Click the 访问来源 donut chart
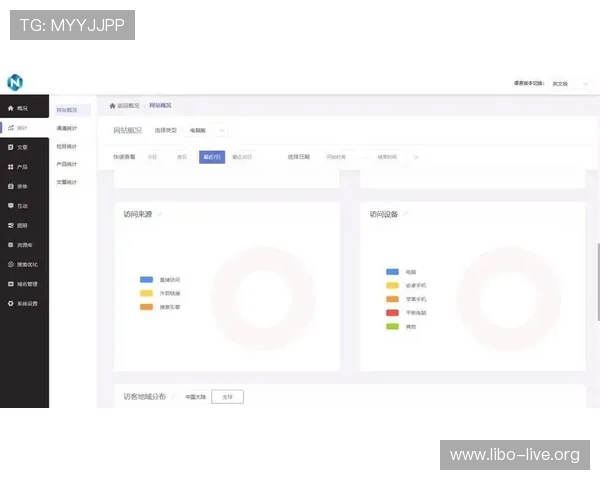Screen dimensions: 600x480 coord(264,298)
